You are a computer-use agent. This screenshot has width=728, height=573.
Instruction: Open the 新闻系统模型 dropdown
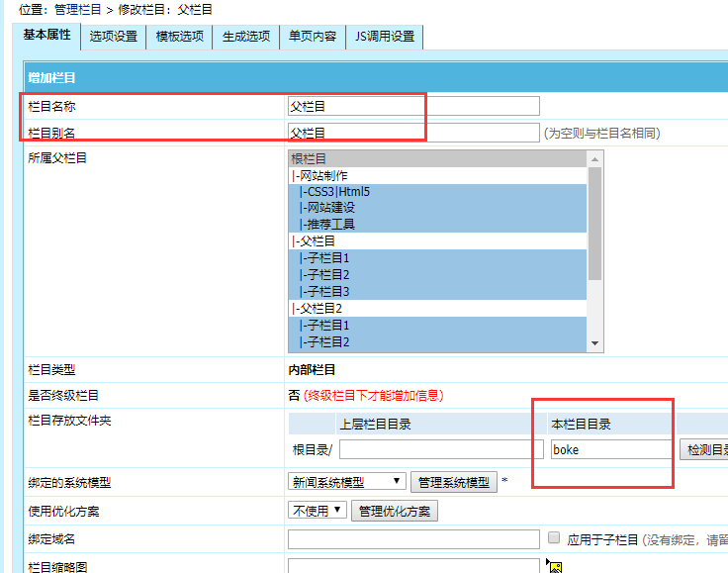pyautogui.click(x=346, y=482)
